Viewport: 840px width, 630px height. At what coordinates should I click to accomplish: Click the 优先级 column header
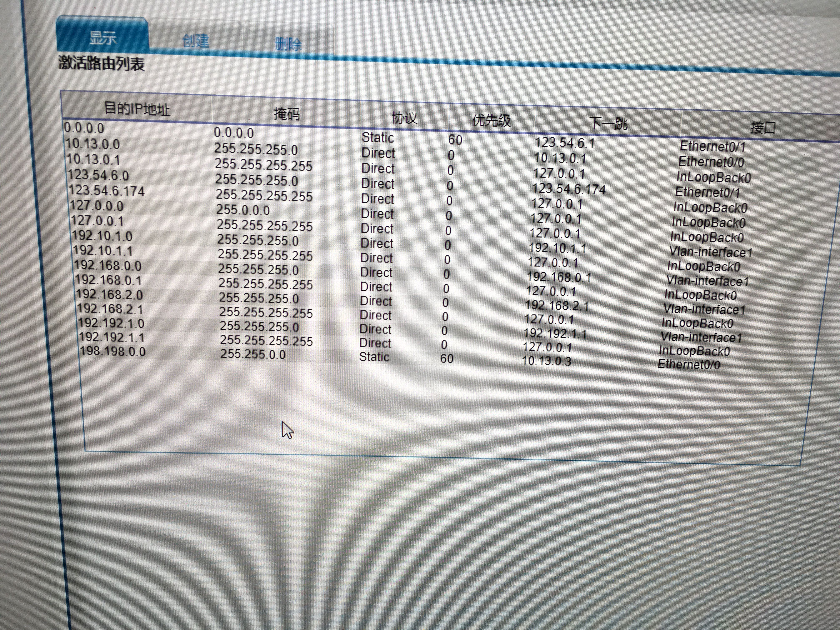[x=491, y=121]
